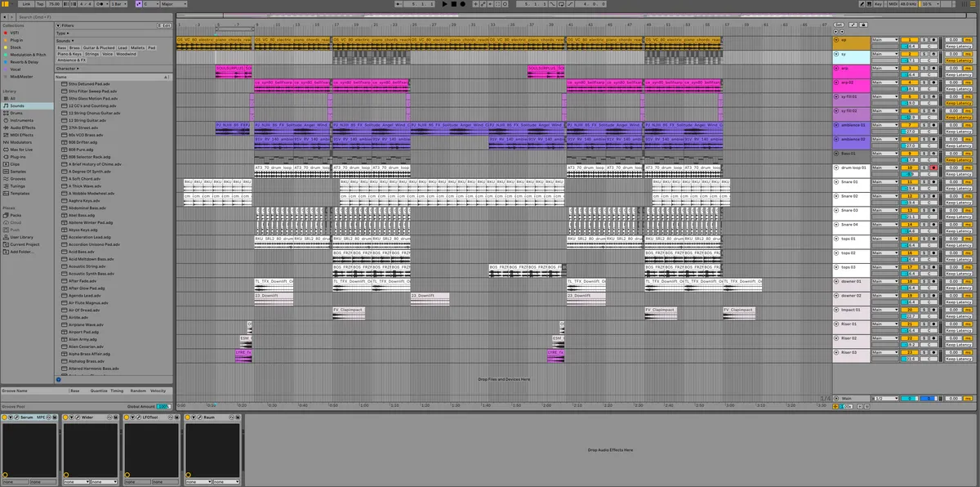Select the Pad sound filter tag

152,47
